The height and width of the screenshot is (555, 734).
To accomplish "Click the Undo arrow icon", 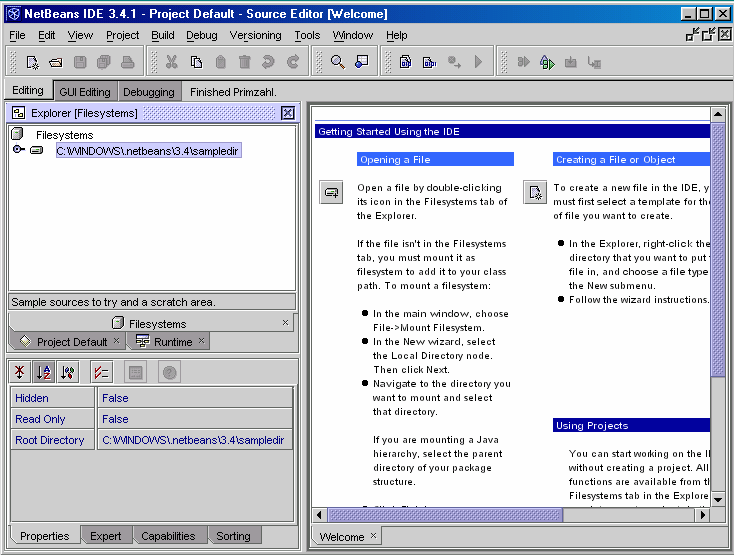I will click(x=268, y=62).
